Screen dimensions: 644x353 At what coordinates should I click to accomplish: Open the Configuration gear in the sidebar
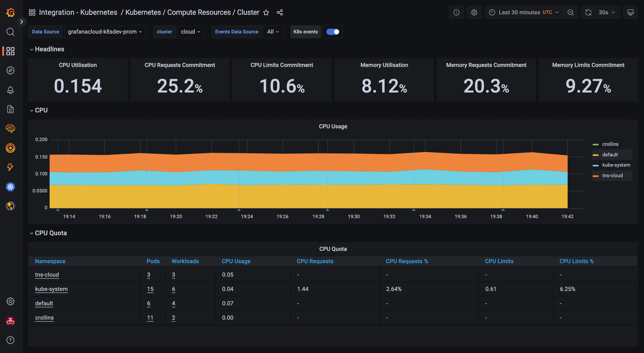[x=10, y=301]
